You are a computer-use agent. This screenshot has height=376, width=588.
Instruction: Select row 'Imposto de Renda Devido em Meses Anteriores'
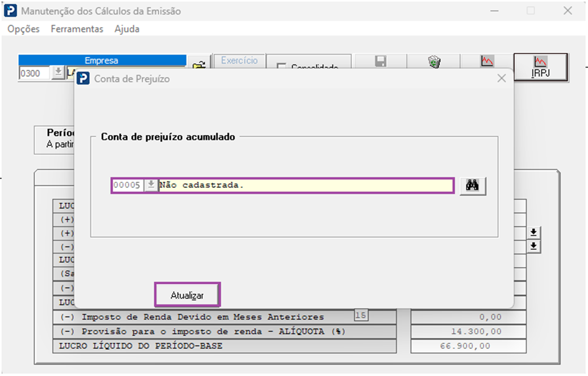click(225, 317)
